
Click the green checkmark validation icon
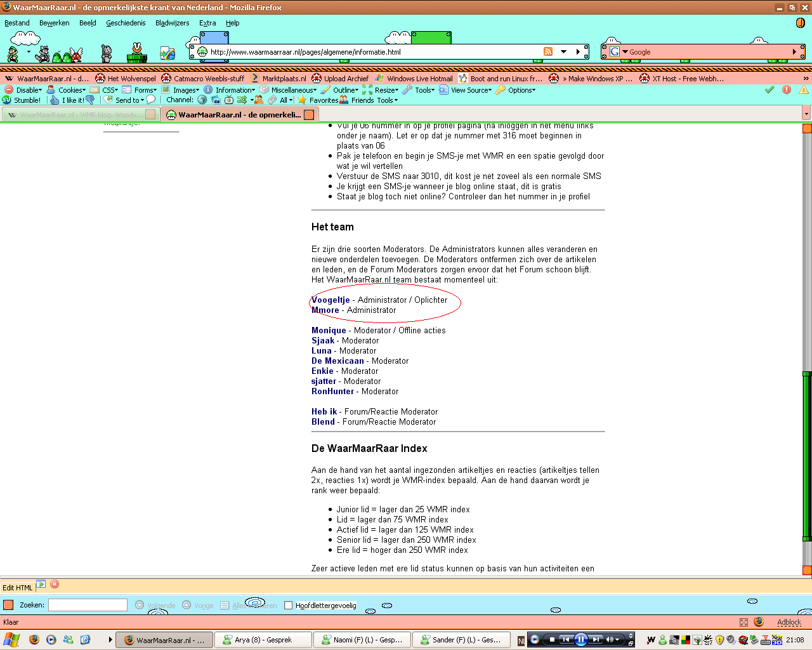[769, 90]
